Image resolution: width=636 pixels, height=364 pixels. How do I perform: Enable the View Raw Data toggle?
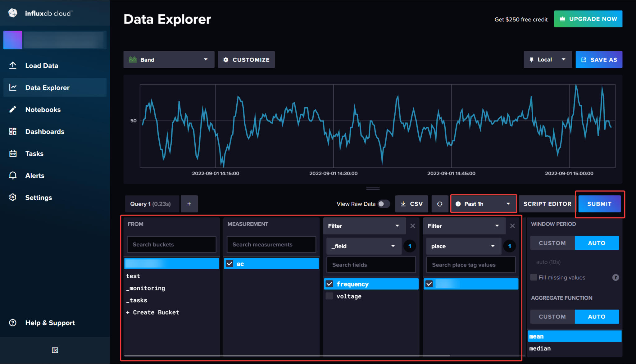(383, 204)
